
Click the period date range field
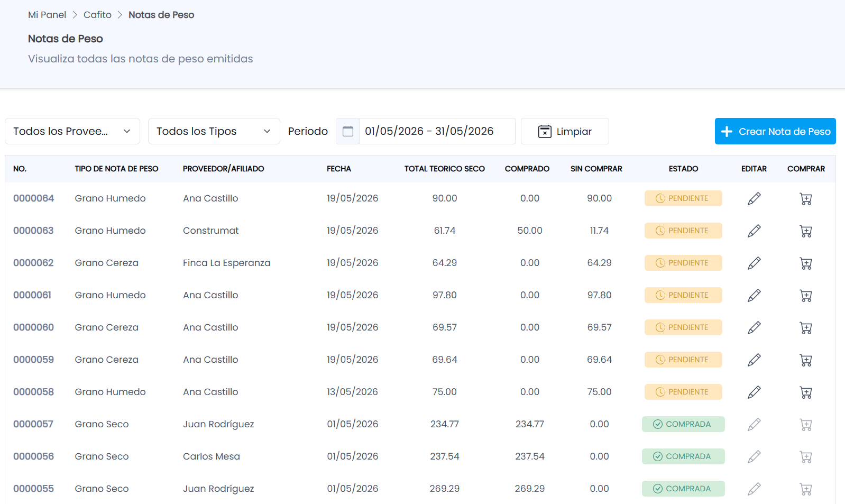tap(437, 131)
